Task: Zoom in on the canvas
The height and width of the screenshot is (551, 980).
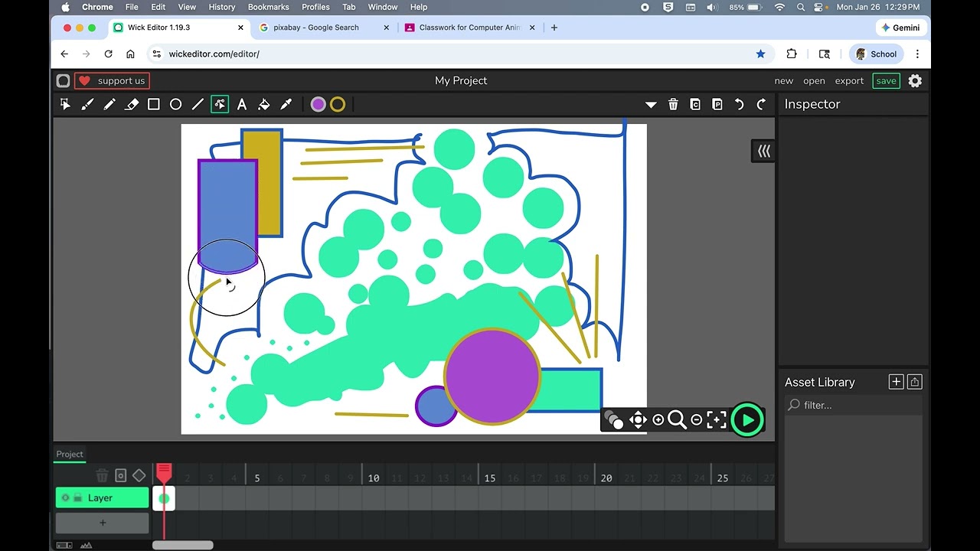Action: pos(658,419)
